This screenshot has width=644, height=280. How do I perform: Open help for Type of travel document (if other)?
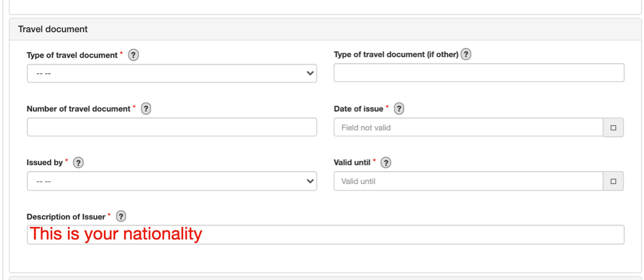click(x=466, y=54)
